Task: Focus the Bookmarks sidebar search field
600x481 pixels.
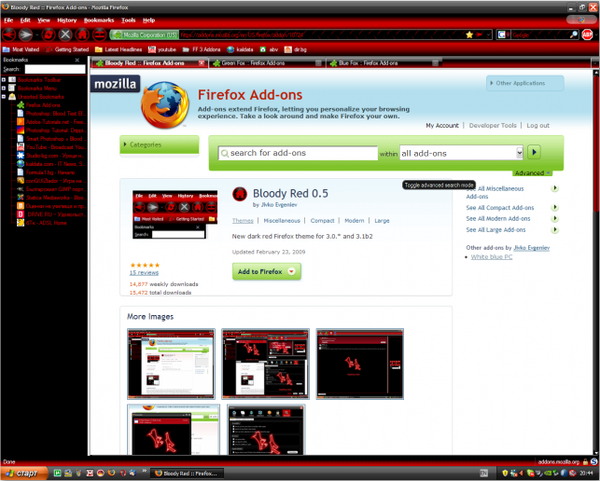Action: coord(55,69)
